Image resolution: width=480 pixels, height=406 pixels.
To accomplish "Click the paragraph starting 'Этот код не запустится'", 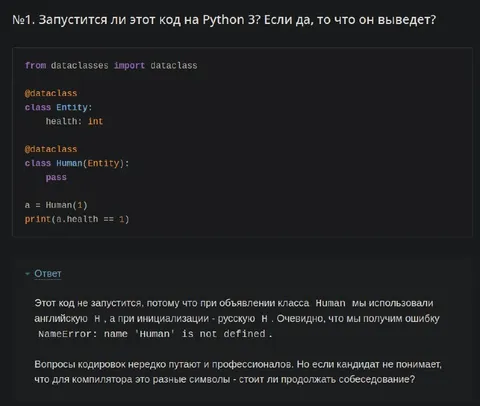I will [237, 318].
